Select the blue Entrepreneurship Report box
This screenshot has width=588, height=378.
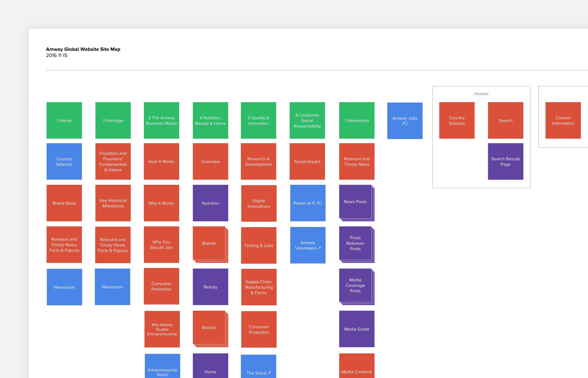(162, 366)
